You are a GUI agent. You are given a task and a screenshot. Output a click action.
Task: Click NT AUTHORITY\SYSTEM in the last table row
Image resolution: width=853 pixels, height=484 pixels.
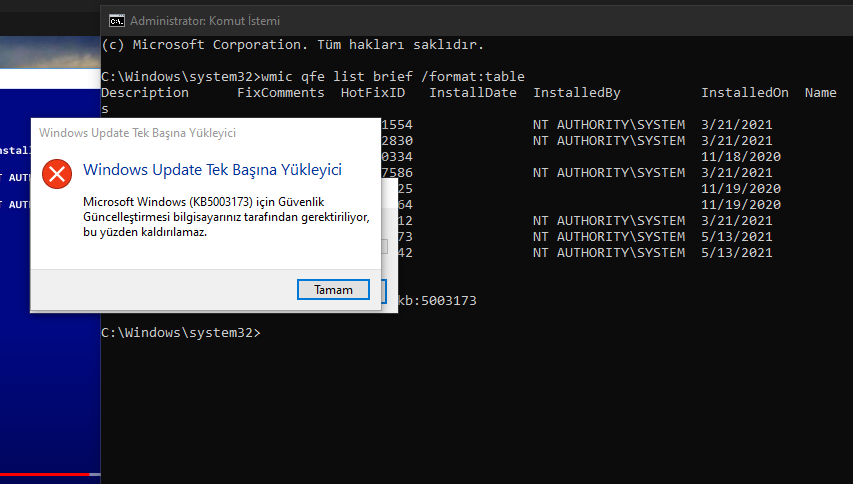click(x=609, y=253)
